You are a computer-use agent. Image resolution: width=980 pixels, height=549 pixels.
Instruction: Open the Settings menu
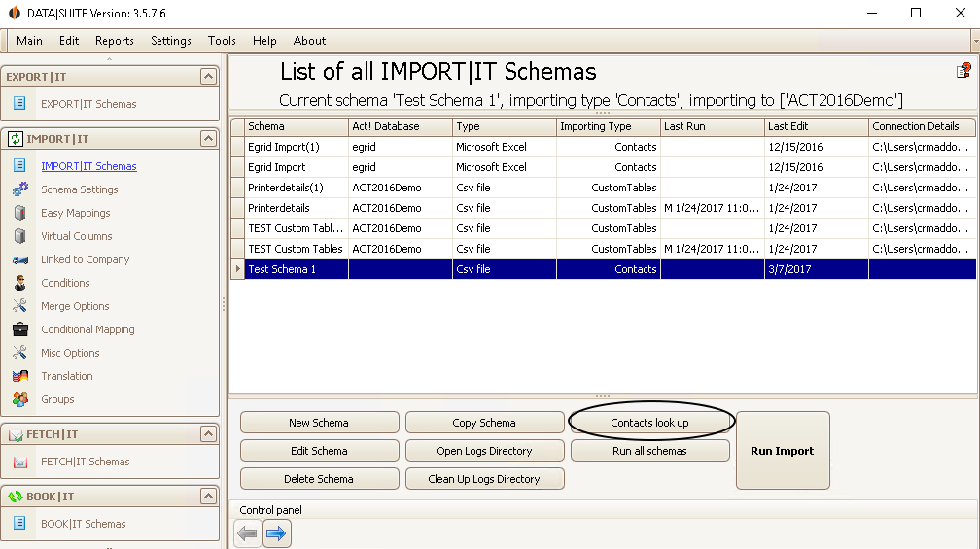(x=171, y=41)
